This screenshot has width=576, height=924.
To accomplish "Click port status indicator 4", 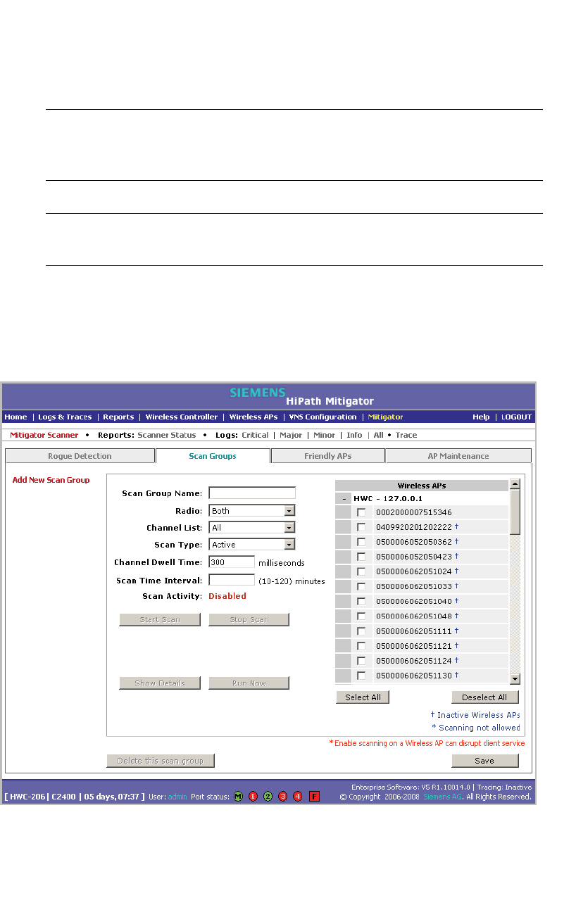I will click(x=297, y=797).
